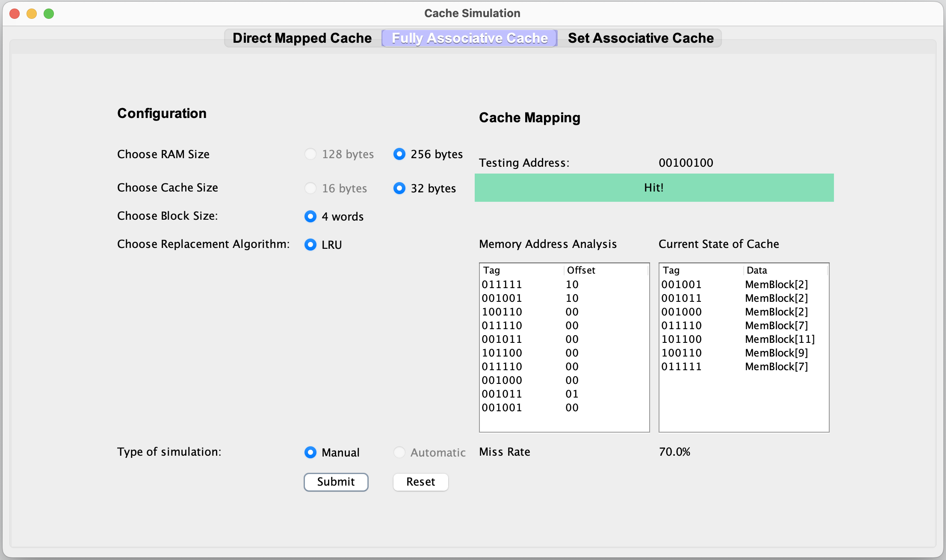The width and height of the screenshot is (946, 560).
Task: Pick the 32 bytes cache size radio
Action: 399,188
